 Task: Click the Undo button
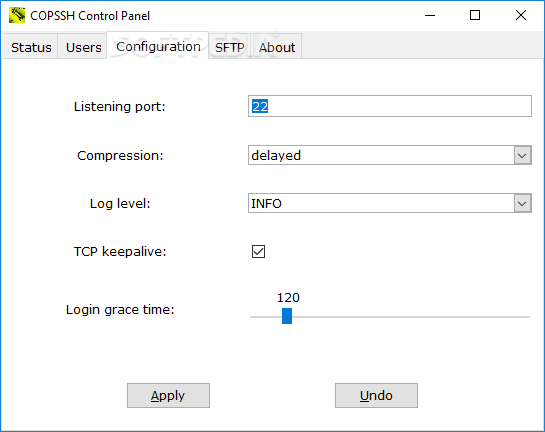pyautogui.click(x=376, y=395)
